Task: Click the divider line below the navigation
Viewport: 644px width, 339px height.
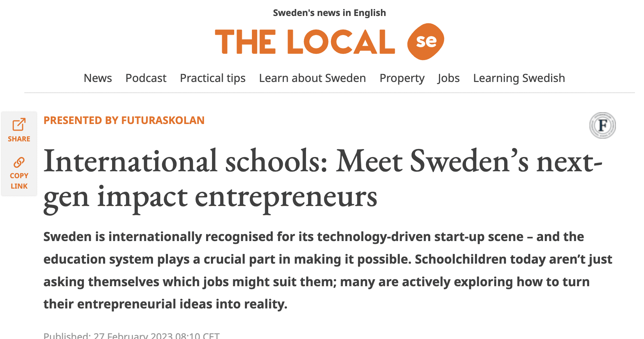Action: [329, 93]
